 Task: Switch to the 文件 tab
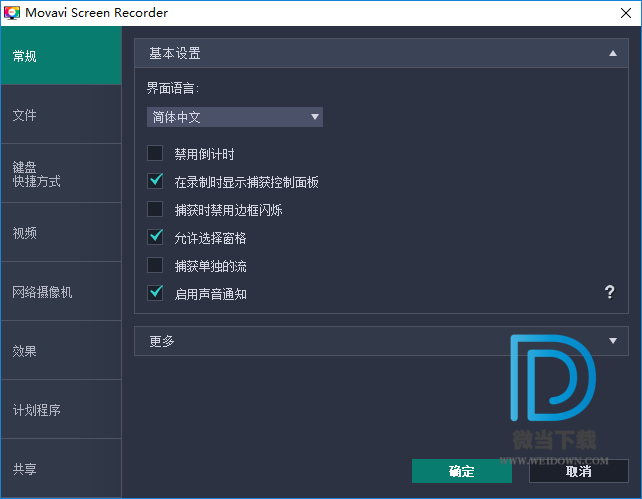tap(61, 115)
